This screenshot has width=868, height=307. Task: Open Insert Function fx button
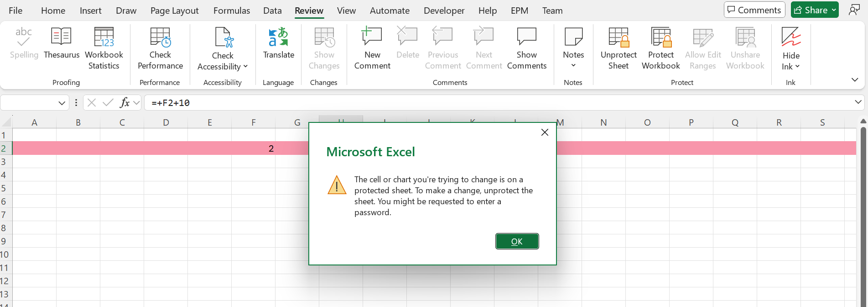[125, 103]
